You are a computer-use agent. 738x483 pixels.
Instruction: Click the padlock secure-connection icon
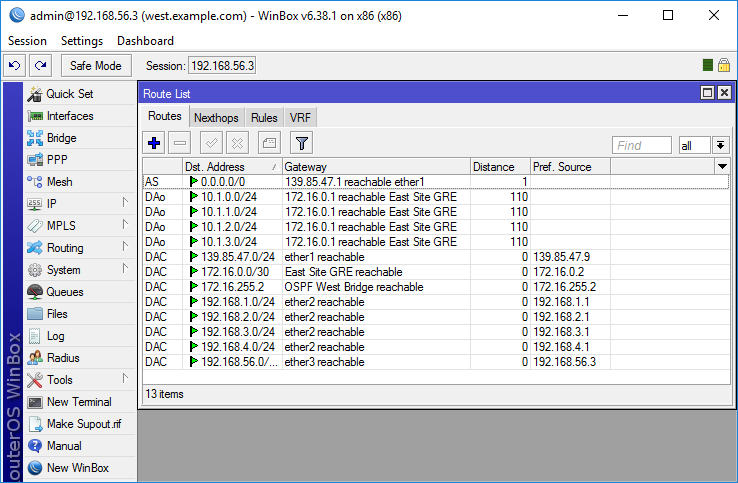(x=724, y=65)
